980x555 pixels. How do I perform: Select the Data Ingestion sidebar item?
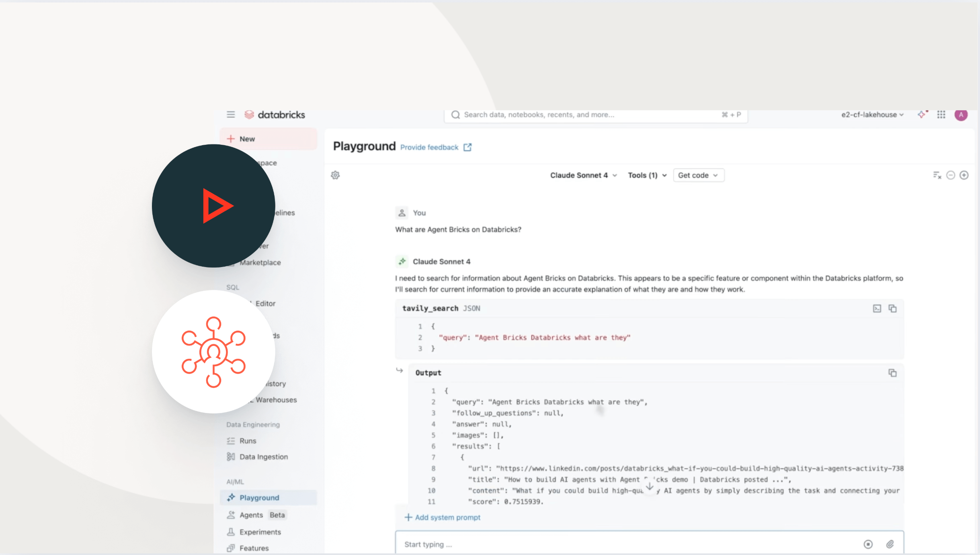click(263, 456)
